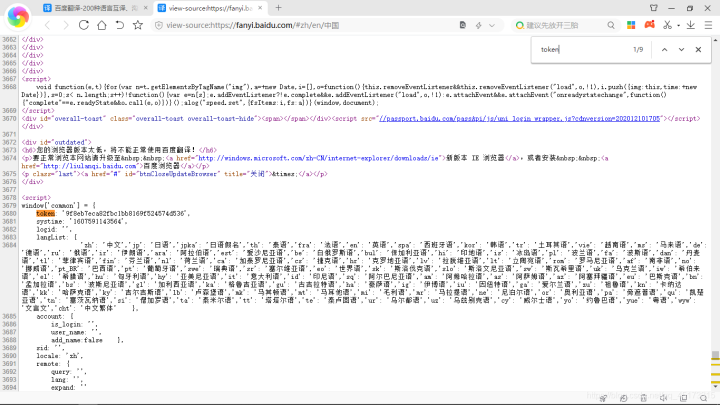Go forward to the next page
Viewport: 720px width, 405px height.
(65, 25)
